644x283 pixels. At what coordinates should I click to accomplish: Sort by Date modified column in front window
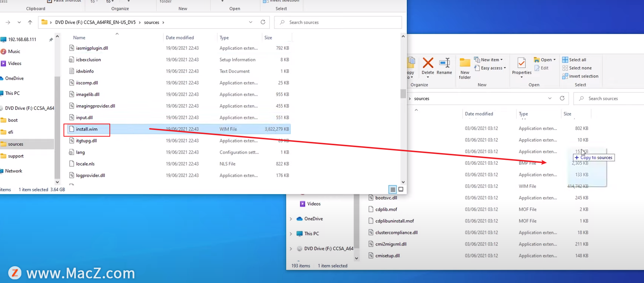[180, 38]
